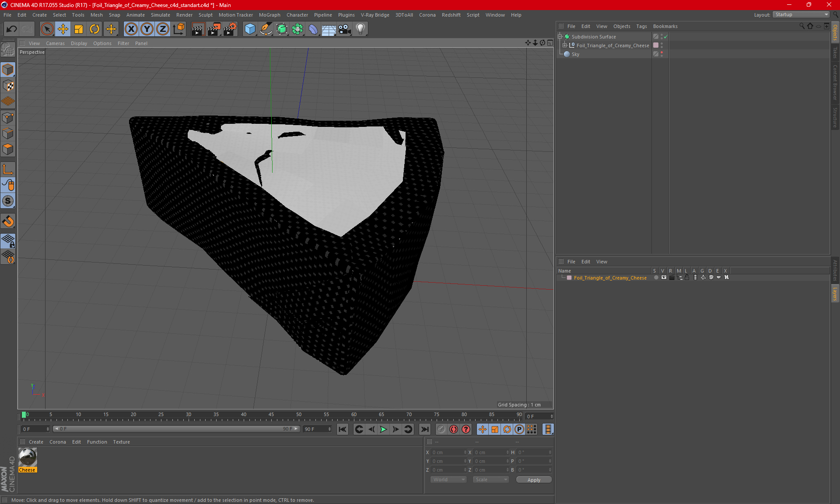Toggle Y axis lock

click(x=147, y=29)
